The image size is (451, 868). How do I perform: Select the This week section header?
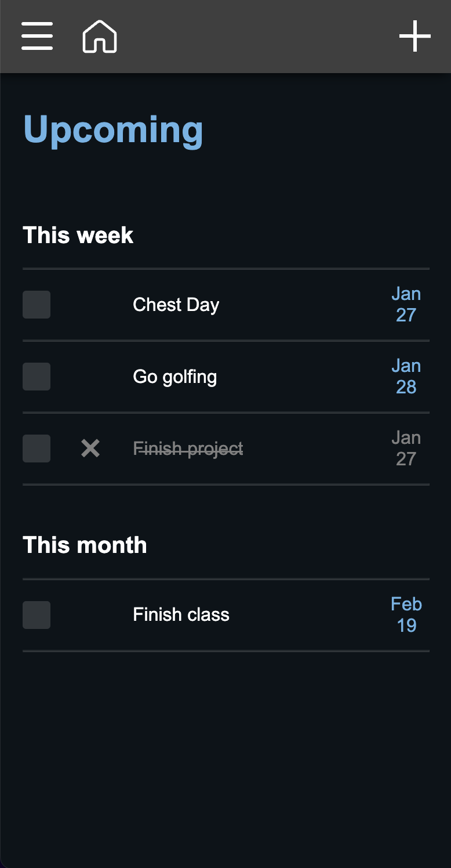[x=78, y=235]
